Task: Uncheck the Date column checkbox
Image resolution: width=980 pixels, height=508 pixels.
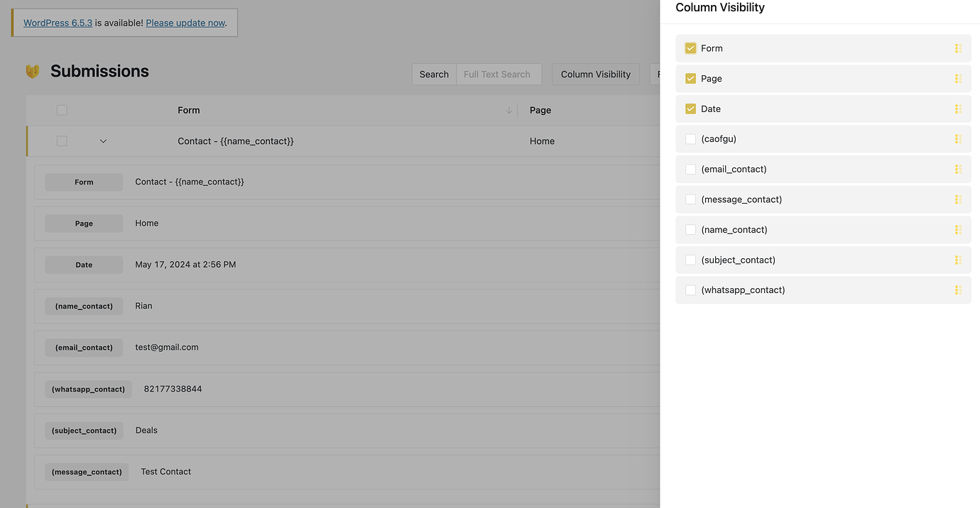Action: point(690,109)
